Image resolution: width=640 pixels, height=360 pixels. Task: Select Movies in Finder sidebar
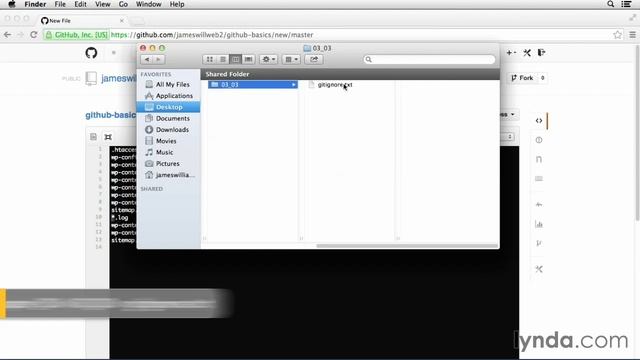coord(168,141)
